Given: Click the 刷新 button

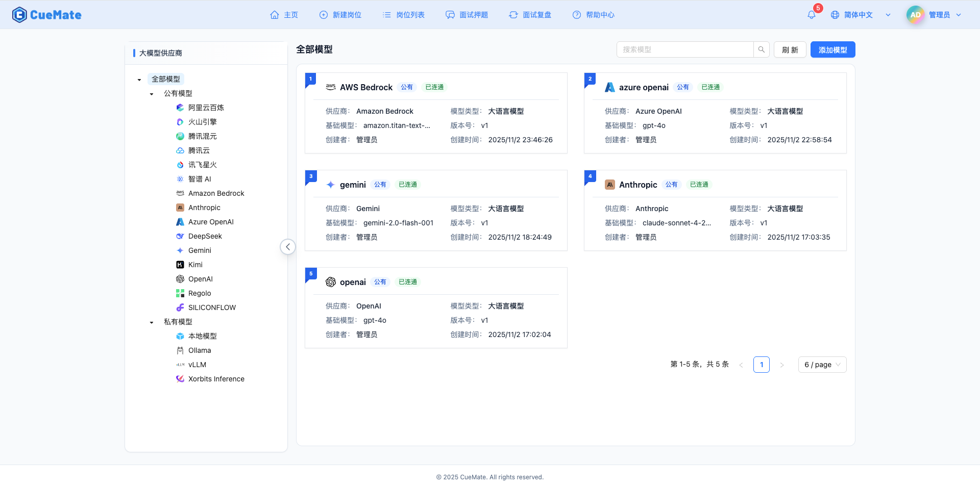Looking at the screenshot, I should [x=790, y=49].
